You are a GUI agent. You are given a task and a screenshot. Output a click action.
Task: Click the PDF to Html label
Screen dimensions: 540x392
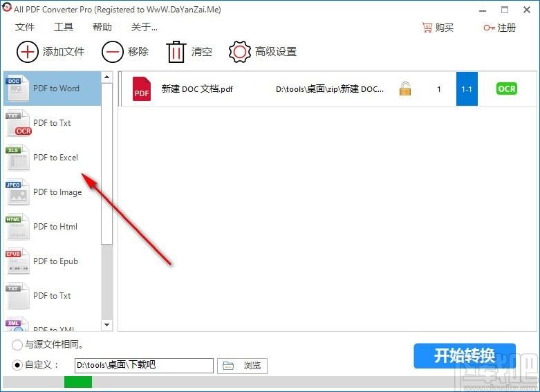click(55, 227)
